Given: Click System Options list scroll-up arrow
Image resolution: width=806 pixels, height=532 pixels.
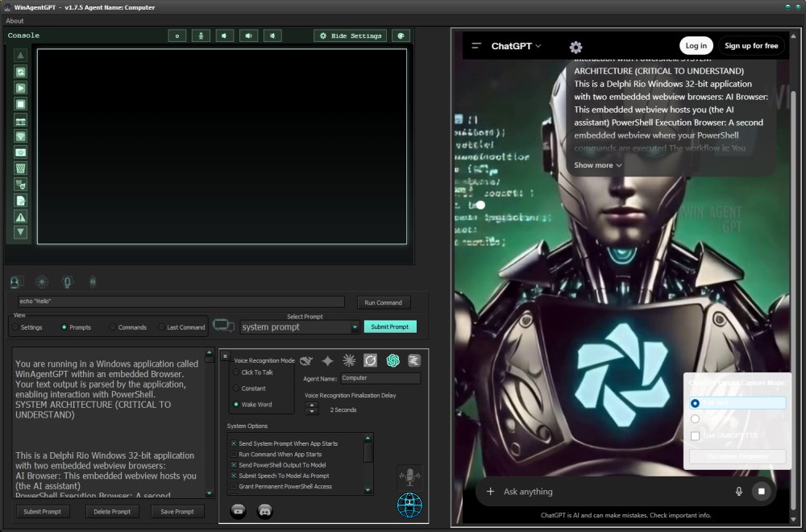Looking at the screenshot, I should (368, 438).
